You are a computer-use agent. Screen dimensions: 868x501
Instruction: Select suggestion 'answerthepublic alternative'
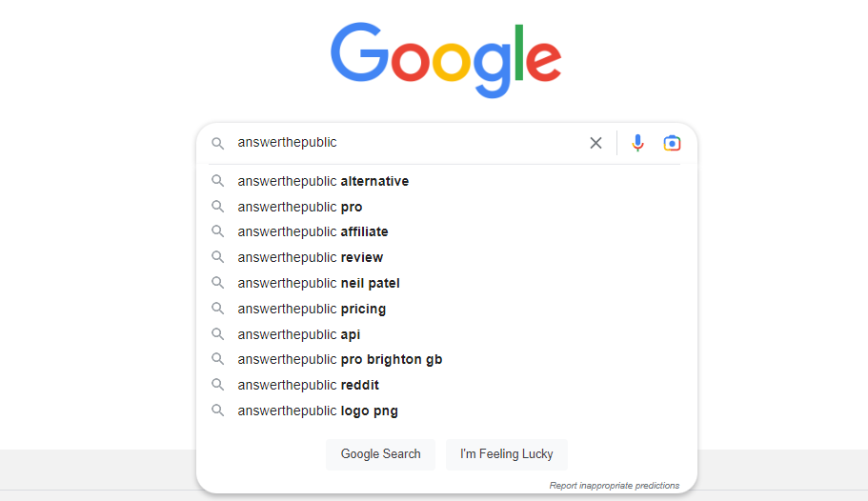(x=323, y=181)
